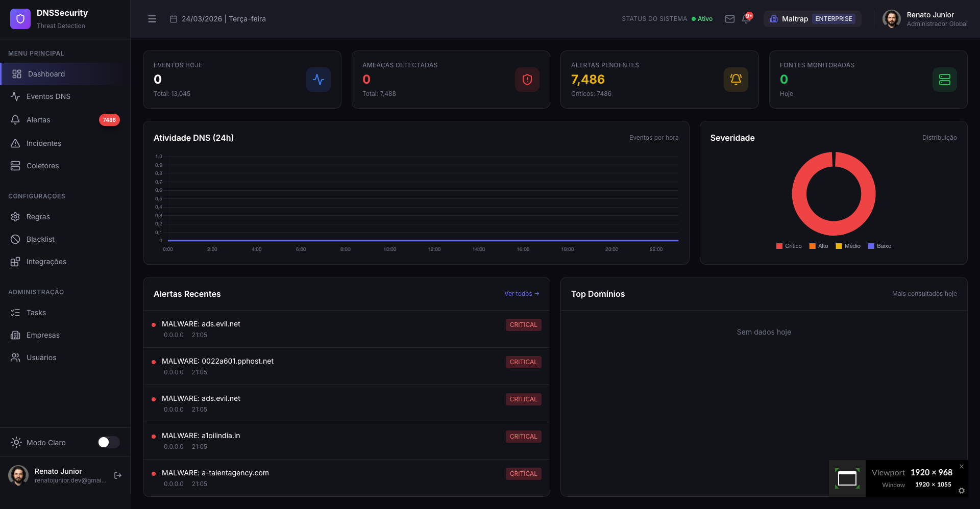The width and height of the screenshot is (980, 509).
Task: Click the Ver todos link in Alertas Recentes
Action: click(521, 294)
